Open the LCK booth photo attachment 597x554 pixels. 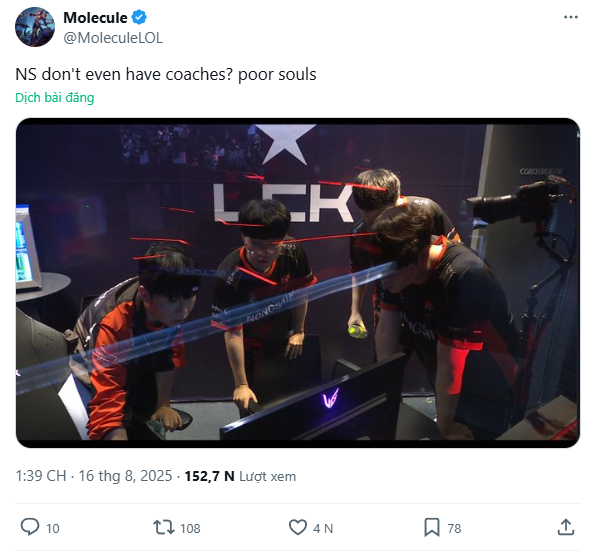298,283
